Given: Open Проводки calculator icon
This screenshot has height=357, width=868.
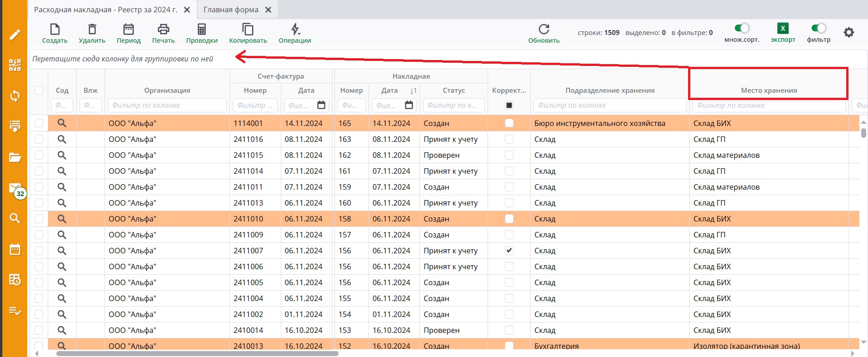Looking at the screenshot, I should [x=202, y=30].
